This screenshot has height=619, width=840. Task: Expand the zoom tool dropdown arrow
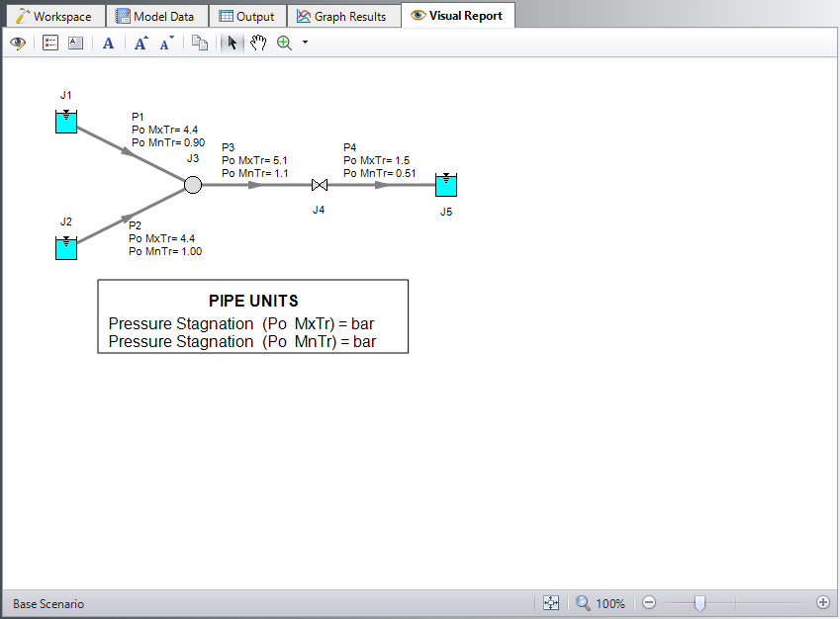[305, 43]
